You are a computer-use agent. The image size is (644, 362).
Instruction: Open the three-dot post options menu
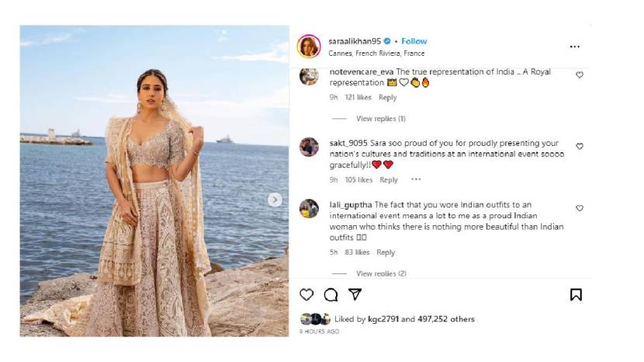click(x=574, y=47)
